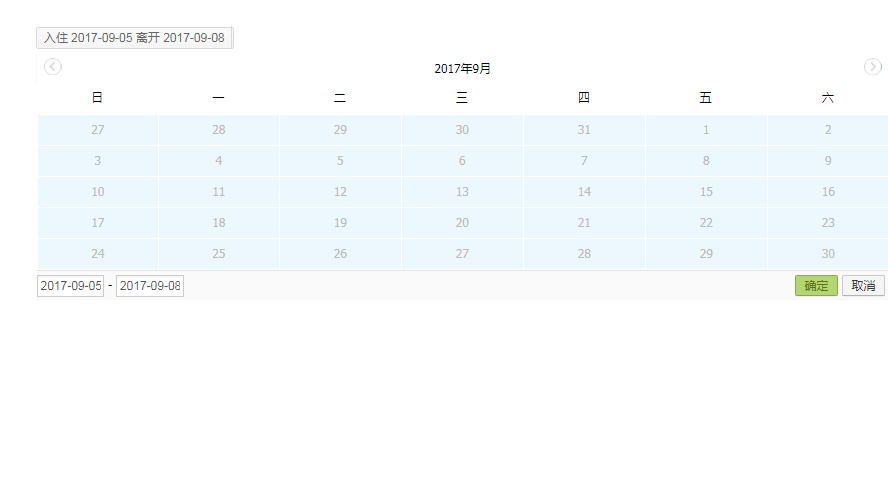
Task: Select September 8 in the calendar
Action: click(x=706, y=161)
